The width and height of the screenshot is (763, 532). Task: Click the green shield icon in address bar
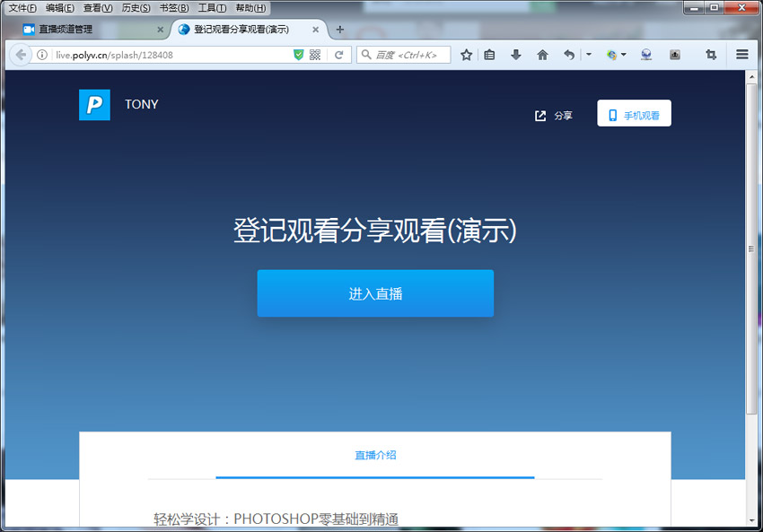pyautogui.click(x=299, y=54)
